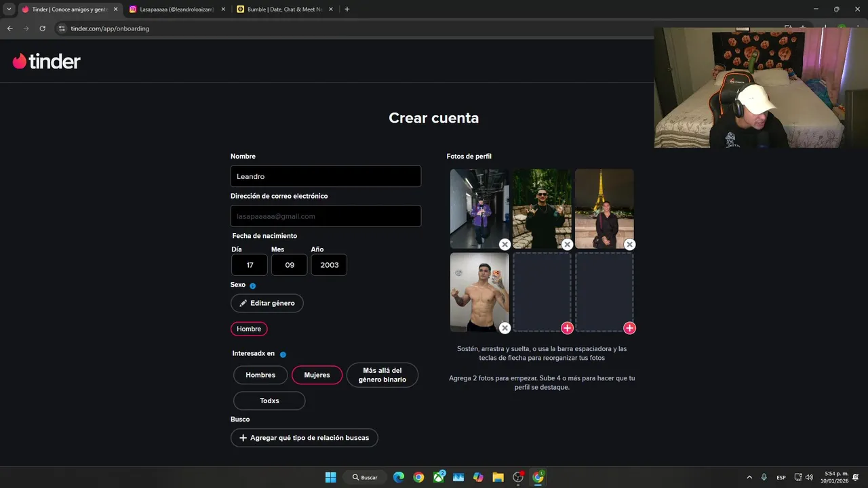This screenshot has width=868, height=488.
Task: Select the Hombre gender chip
Action: point(249,329)
